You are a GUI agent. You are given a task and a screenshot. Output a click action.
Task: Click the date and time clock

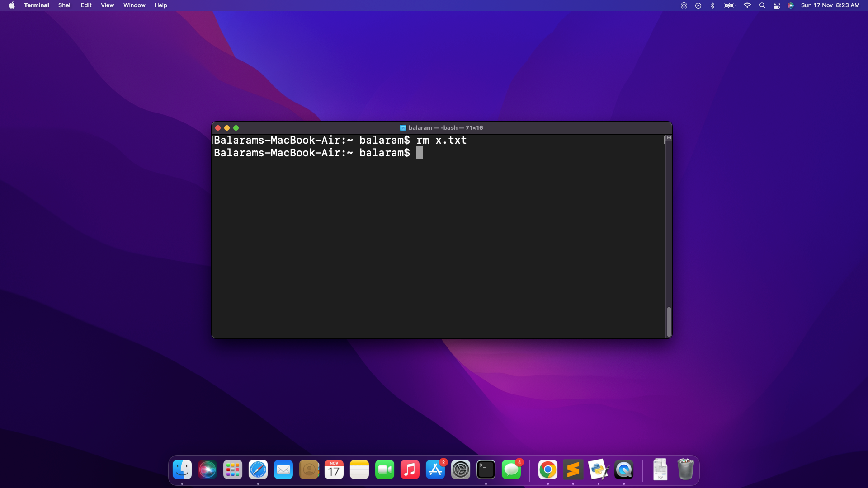[830, 5]
